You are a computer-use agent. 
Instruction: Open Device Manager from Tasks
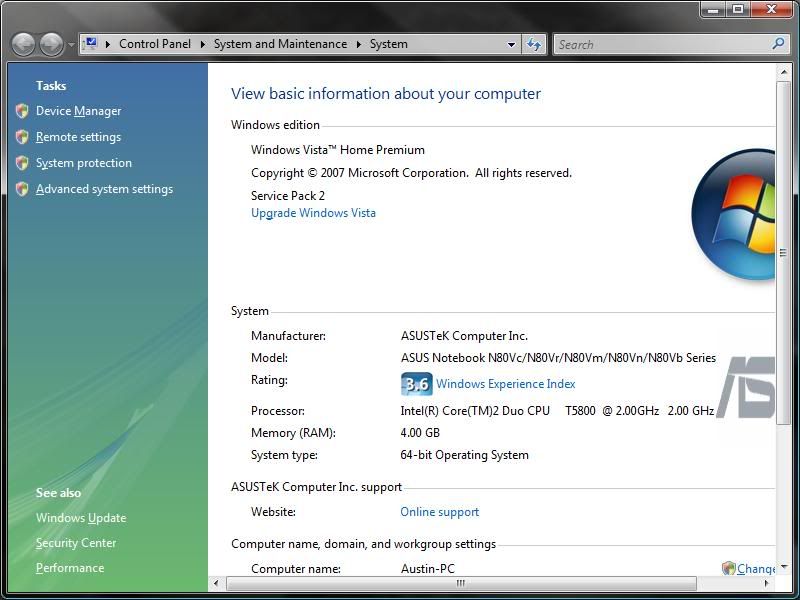point(79,111)
